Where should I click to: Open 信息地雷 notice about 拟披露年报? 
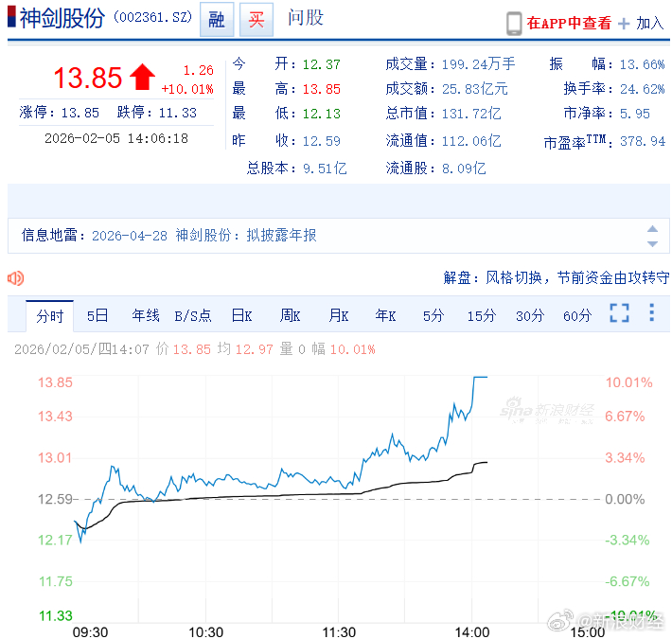coord(204,236)
